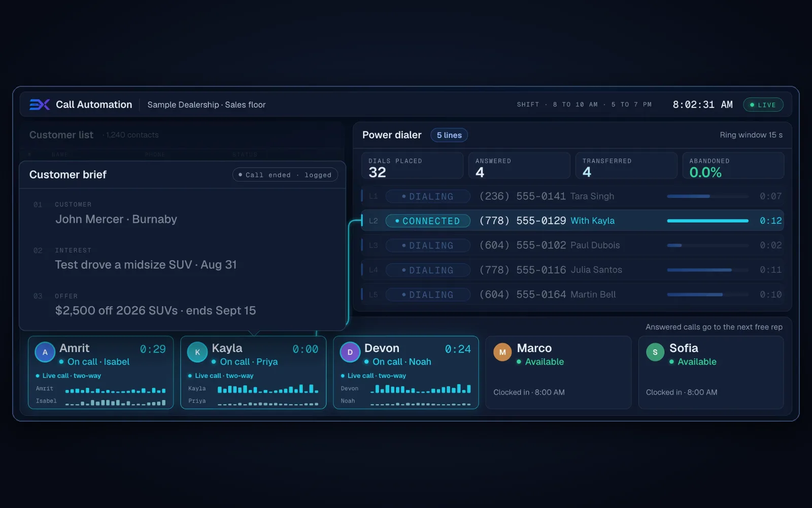This screenshot has width=812, height=508.
Task: Click the ring progress bar for Paul Dubois
Action: [x=707, y=245]
